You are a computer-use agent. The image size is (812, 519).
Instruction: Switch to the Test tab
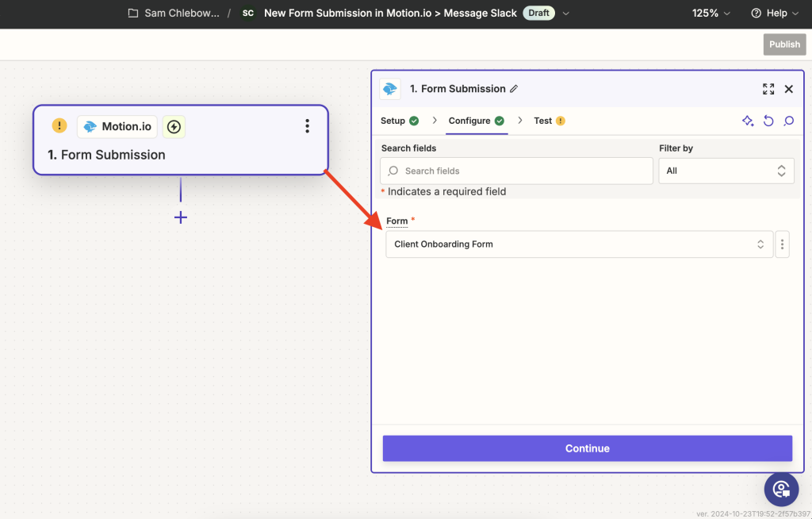pos(550,121)
